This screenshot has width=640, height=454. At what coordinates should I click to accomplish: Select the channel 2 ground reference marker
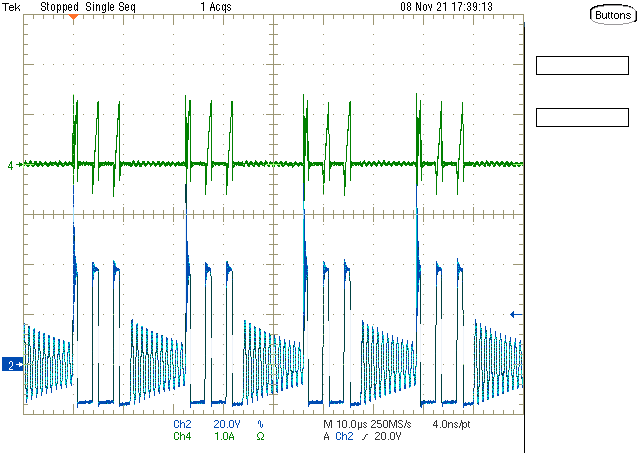[x=12, y=366]
